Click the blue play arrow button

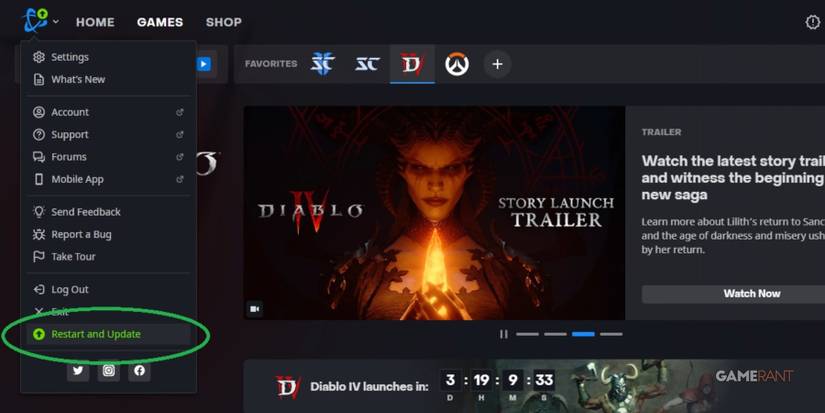tap(204, 64)
